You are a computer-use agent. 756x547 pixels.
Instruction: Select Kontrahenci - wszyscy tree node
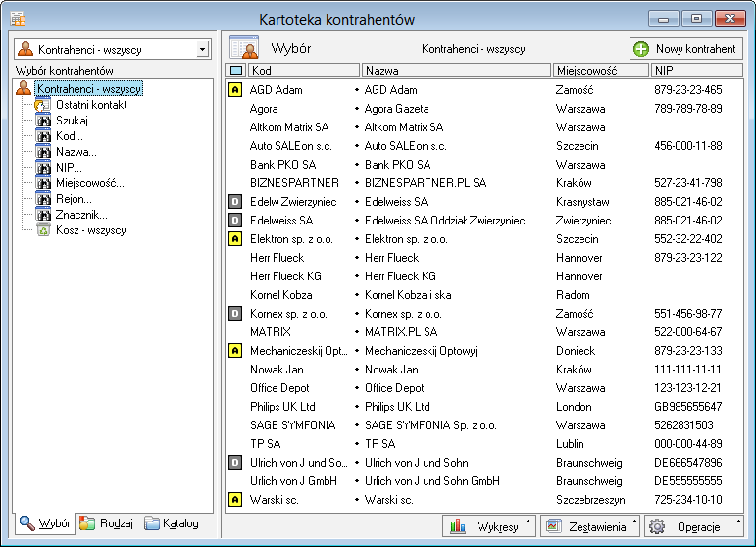click(x=89, y=88)
